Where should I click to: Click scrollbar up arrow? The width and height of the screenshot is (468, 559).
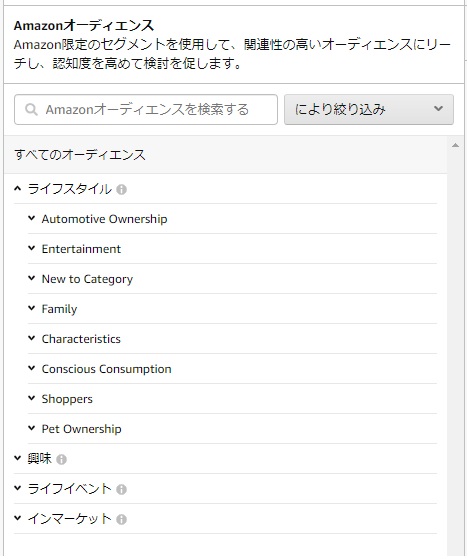point(455,145)
